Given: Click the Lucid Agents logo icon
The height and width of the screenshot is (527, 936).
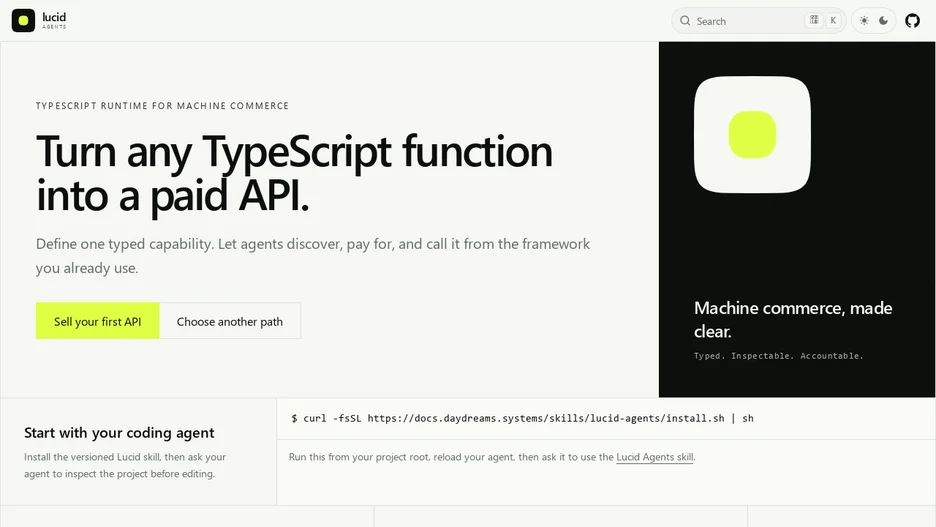Looking at the screenshot, I should pyautogui.click(x=23, y=20).
